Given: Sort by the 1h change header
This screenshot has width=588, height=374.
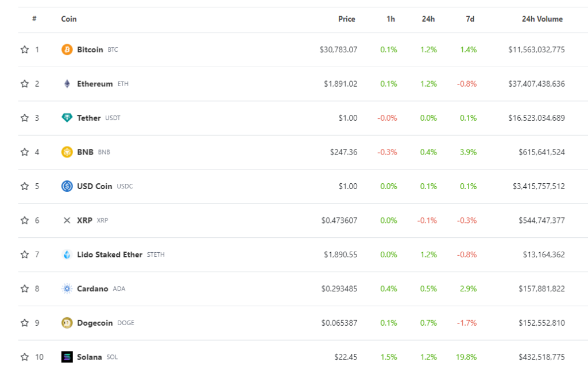Looking at the screenshot, I should point(390,19).
